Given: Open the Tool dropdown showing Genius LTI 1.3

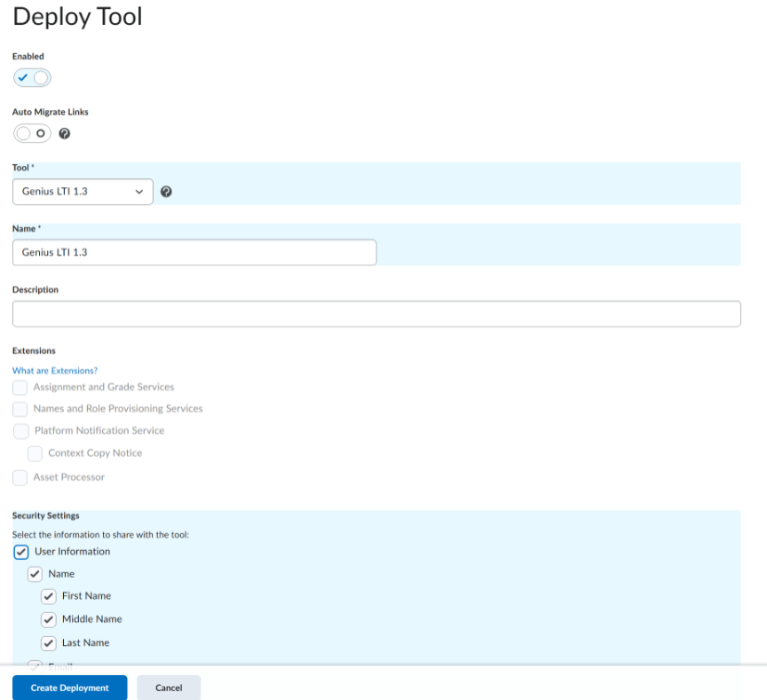Looking at the screenshot, I should (x=83, y=192).
